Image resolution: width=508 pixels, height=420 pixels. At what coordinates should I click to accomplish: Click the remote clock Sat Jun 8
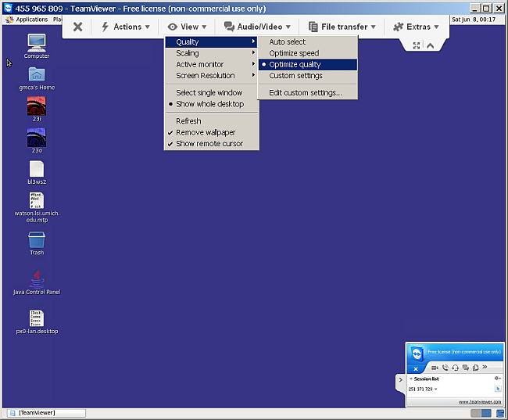click(474, 20)
